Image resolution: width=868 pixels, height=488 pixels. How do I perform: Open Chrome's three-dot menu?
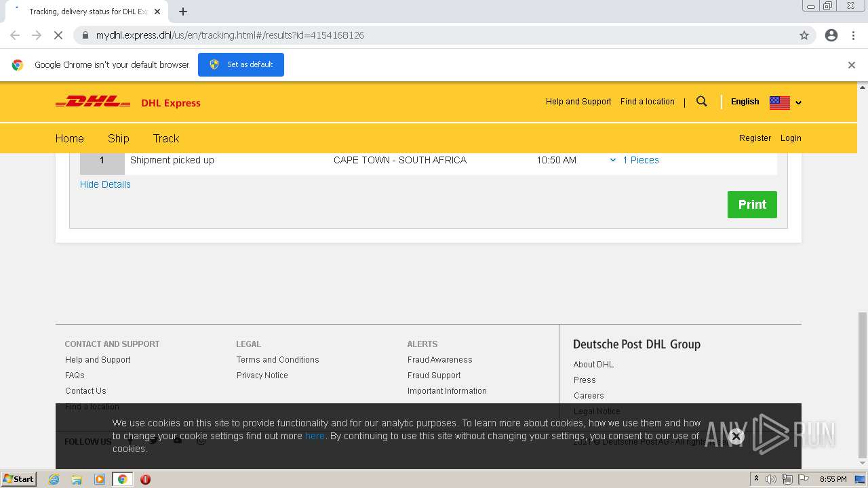click(854, 35)
